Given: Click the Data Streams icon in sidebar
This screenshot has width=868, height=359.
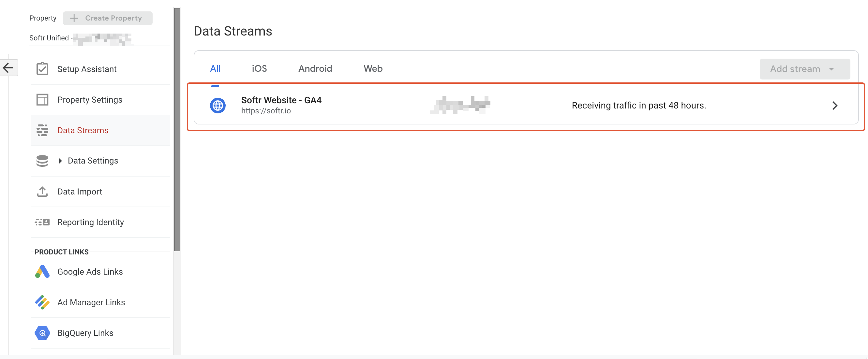Looking at the screenshot, I should (42, 130).
